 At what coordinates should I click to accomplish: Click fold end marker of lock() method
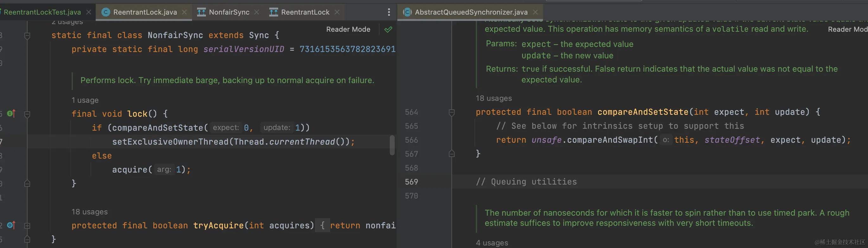point(27,183)
